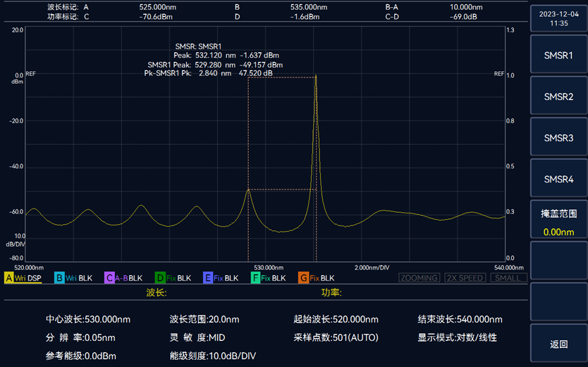Choose the SMSR2 softkey
This screenshot has height=367, width=588.
[558, 97]
